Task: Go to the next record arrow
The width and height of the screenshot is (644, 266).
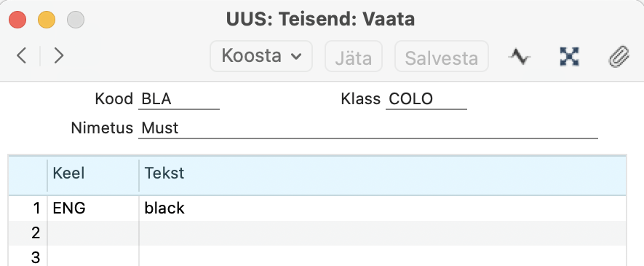Action: [59, 55]
